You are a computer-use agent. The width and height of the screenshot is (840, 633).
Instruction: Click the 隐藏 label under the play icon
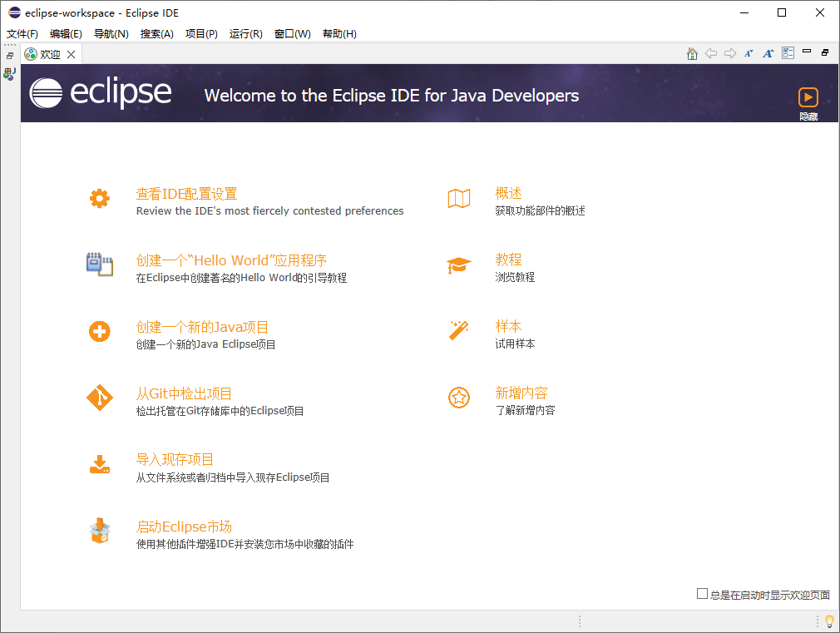808,116
